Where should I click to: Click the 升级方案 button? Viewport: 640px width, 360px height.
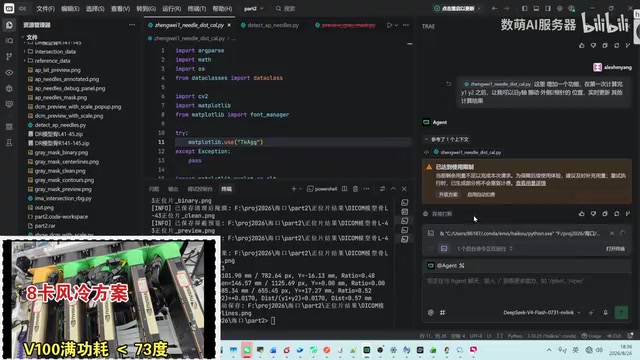coord(448,195)
